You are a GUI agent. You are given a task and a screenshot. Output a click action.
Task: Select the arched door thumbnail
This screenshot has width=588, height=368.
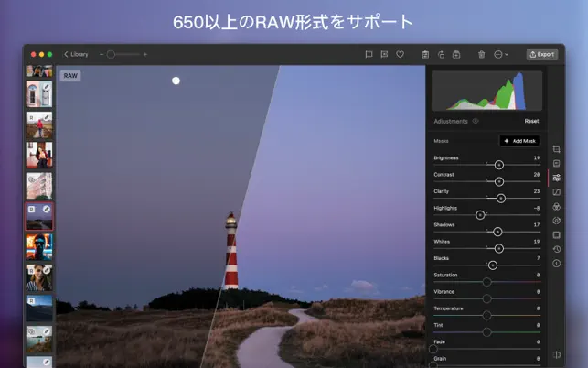click(x=39, y=94)
